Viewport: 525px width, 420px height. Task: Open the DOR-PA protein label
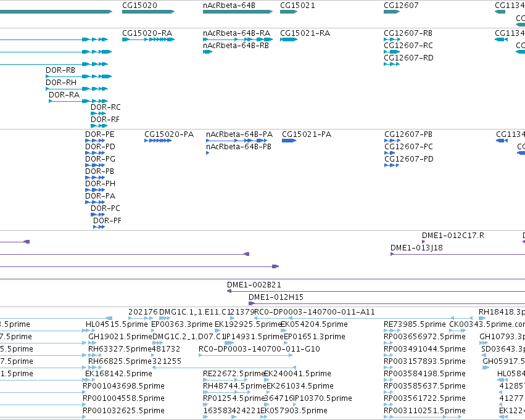(100, 197)
